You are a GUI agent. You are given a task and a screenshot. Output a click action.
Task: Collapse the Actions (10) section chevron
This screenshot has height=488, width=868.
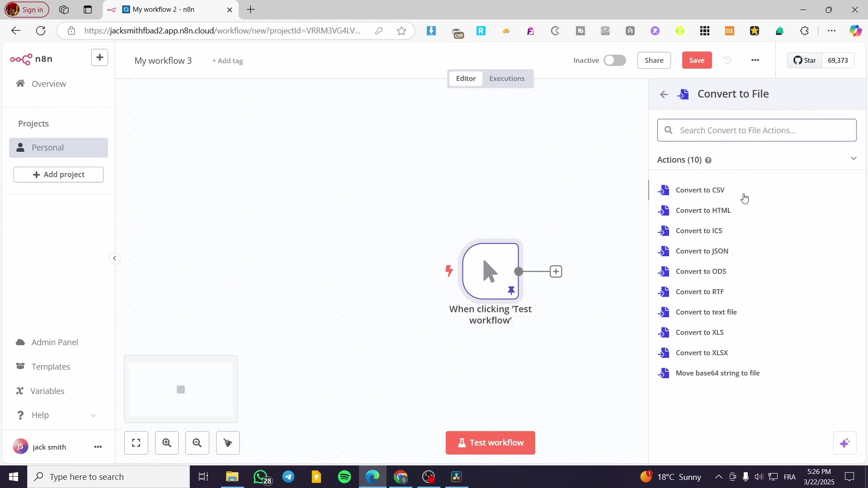click(x=853, y=159)
